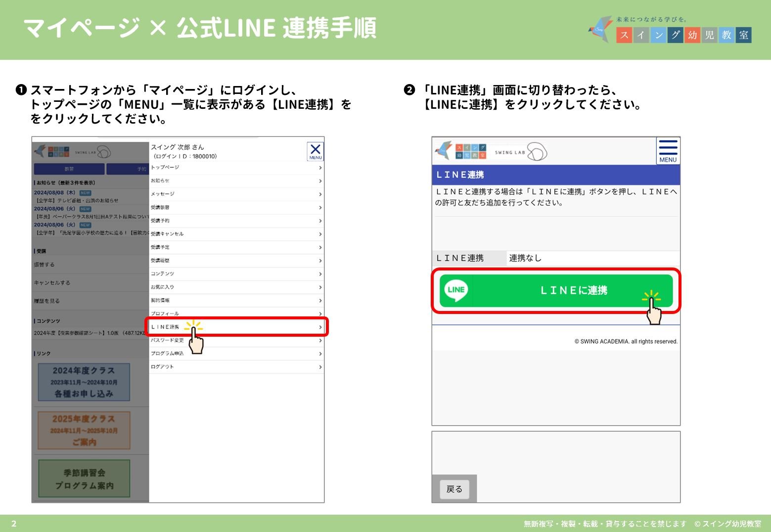The width and height of the screenshot is (771, 532).
Task: Select the dimmed 予約 tab button
Action: tap(128, 169)
